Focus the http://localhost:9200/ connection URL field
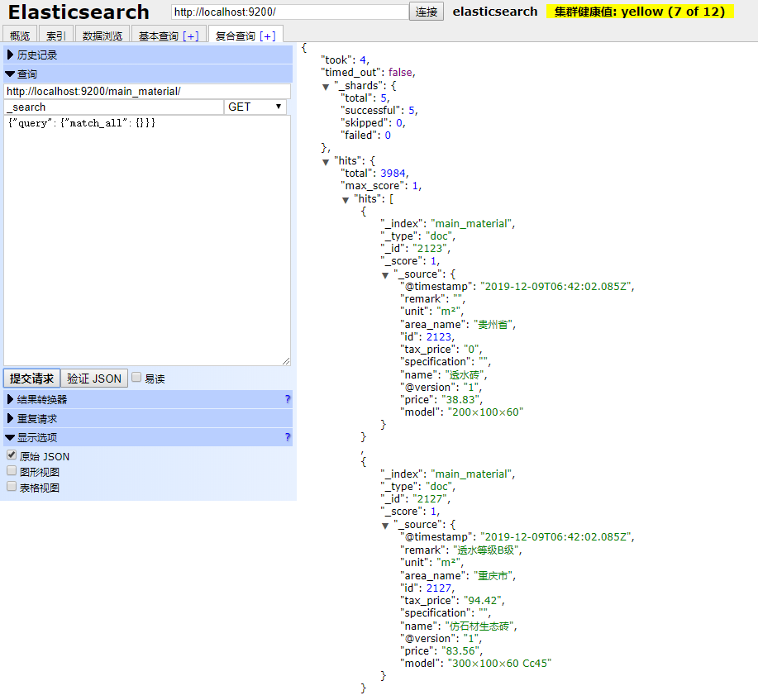 pyautogui.click(x=290, y=12)
